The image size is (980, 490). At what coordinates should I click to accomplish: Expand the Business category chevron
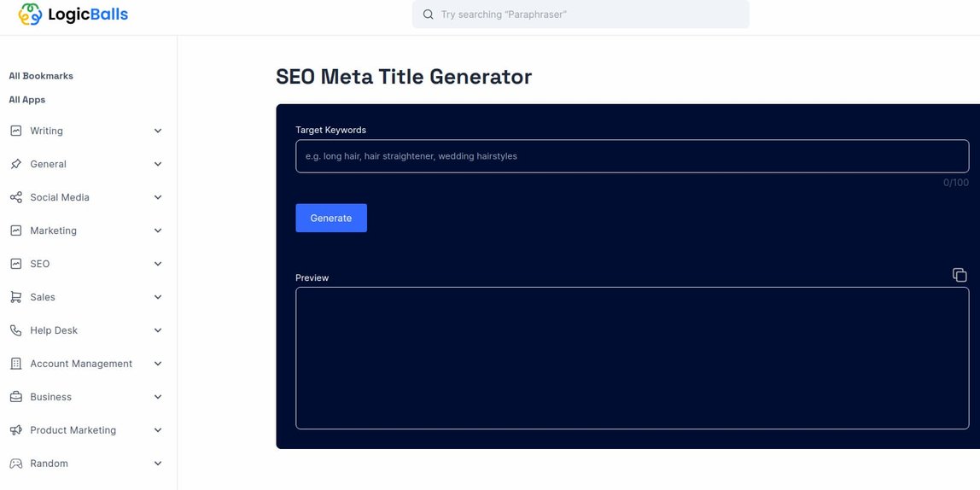(158, 397)
